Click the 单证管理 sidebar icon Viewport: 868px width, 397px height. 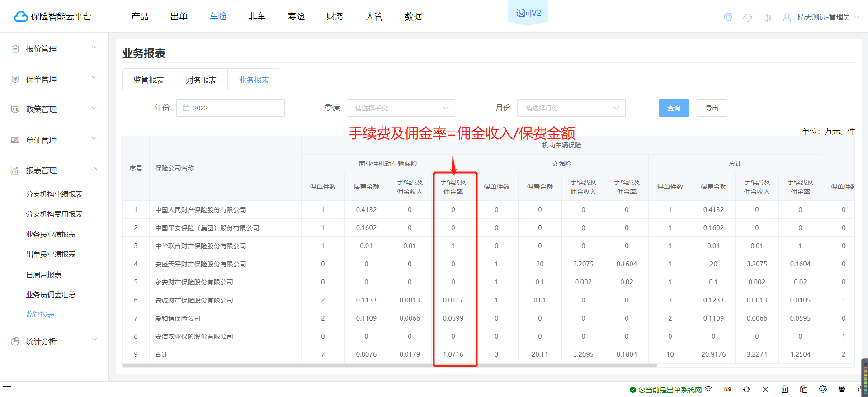[15, 140]
